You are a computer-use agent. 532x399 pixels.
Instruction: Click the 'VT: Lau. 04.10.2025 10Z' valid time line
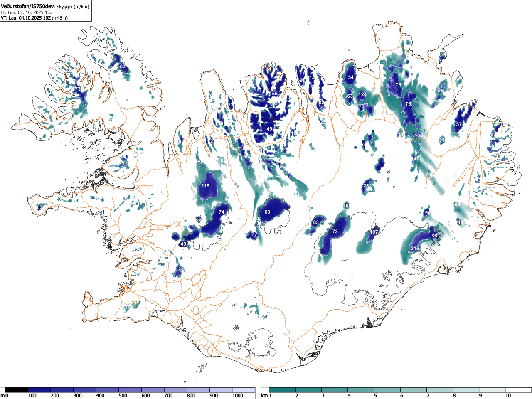(x=26, y=18)
